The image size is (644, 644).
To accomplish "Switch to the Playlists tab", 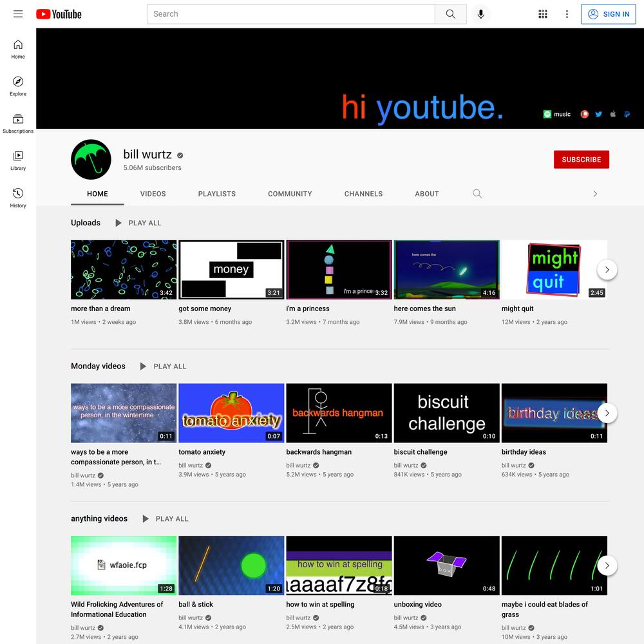I will click(217, 194).
